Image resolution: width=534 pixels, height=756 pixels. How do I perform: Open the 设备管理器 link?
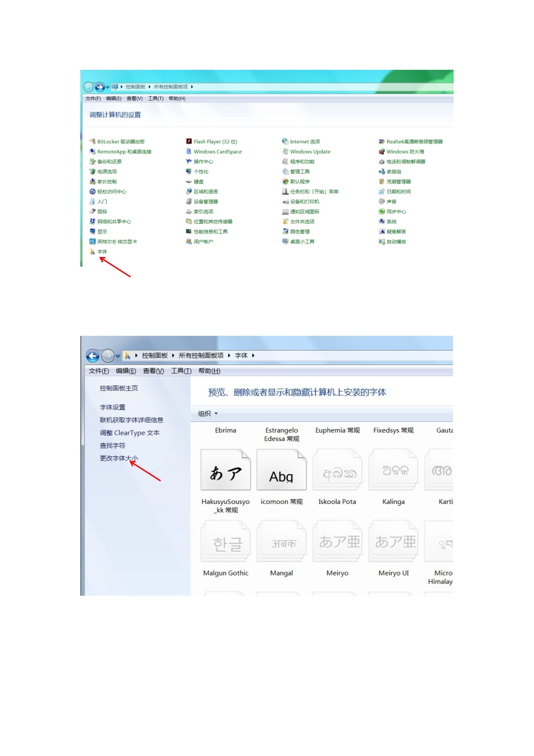point(206,201)
